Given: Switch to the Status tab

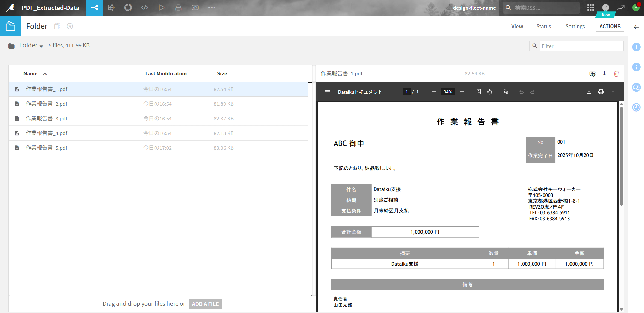Looking at the screenshot, I should (x=543, y=27).
